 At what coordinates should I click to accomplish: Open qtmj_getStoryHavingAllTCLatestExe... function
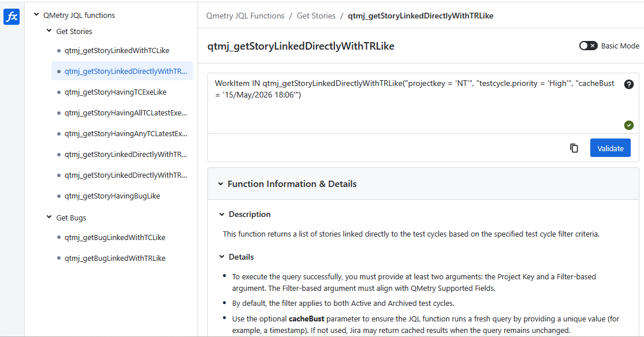pyautogui.click(x=126, y=113)
